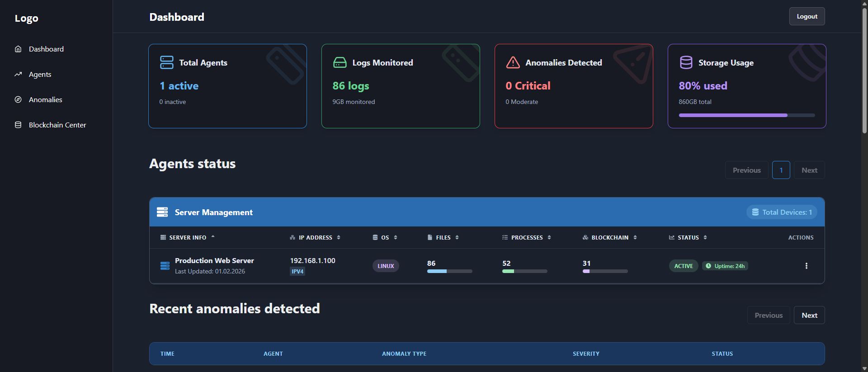Click the Processes progress bar showing 52

click(x=525, y=271)
